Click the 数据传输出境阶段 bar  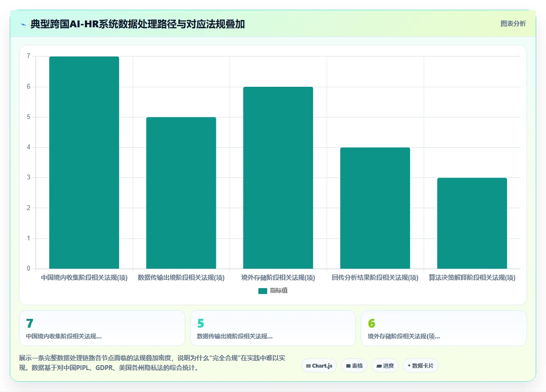coord(181,193)
